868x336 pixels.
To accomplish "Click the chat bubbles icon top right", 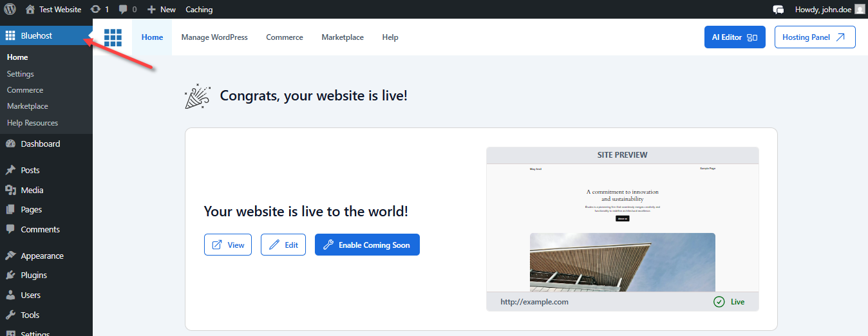I will click(778, 9).
